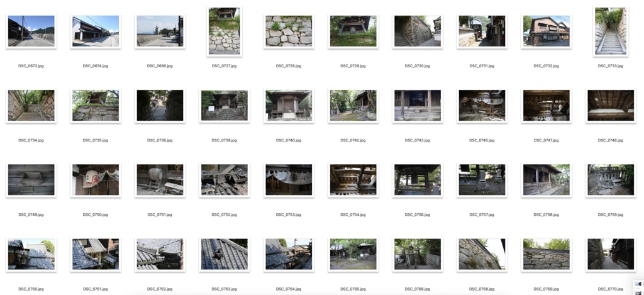Select the DSC_0769.jpg stone wall thumbnail
The image size is (644, 295).
pos(547,254)
